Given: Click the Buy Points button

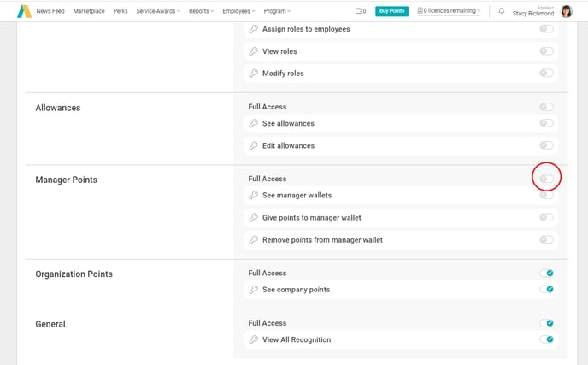Looking at the screenshot, I should tap(391, 11).
